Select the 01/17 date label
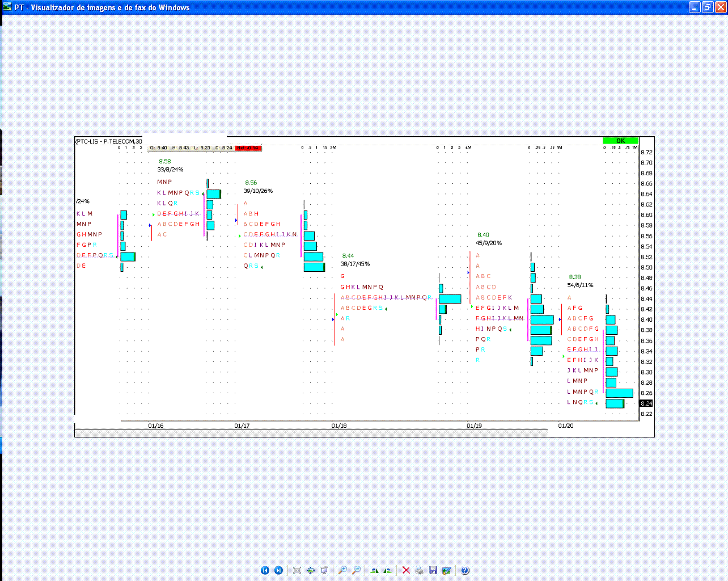Image resolution: width=728 pixels, height=581 pixels. (x=242, y=426)
